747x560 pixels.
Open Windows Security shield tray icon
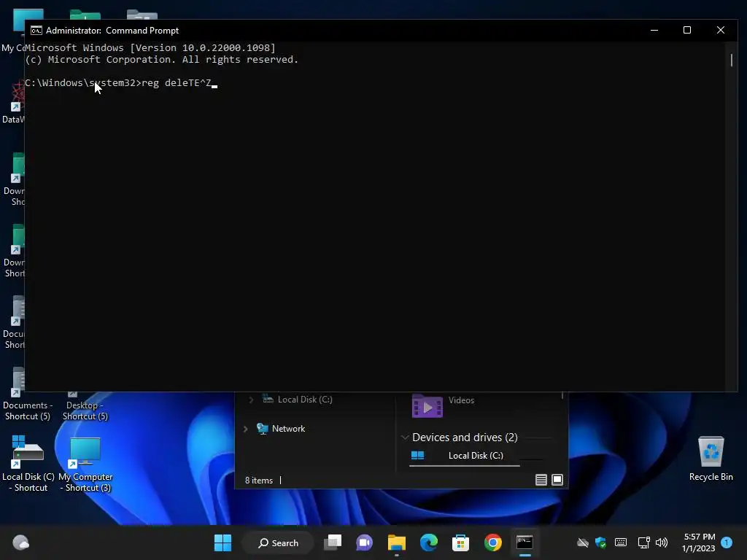pos(601,542)
